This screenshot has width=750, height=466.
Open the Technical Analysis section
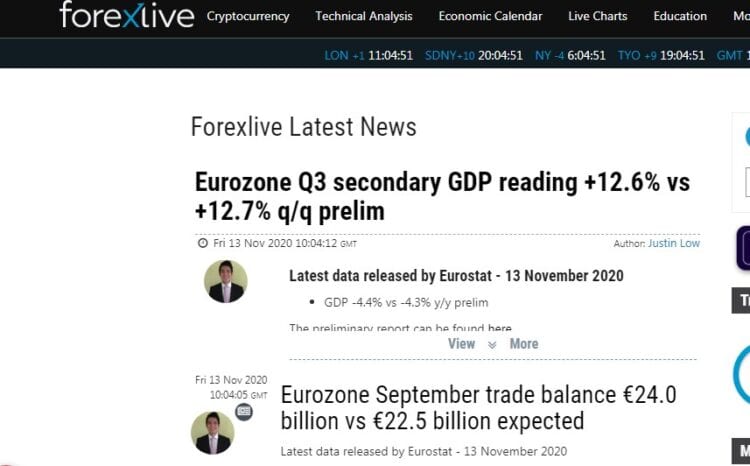point(364,16)
